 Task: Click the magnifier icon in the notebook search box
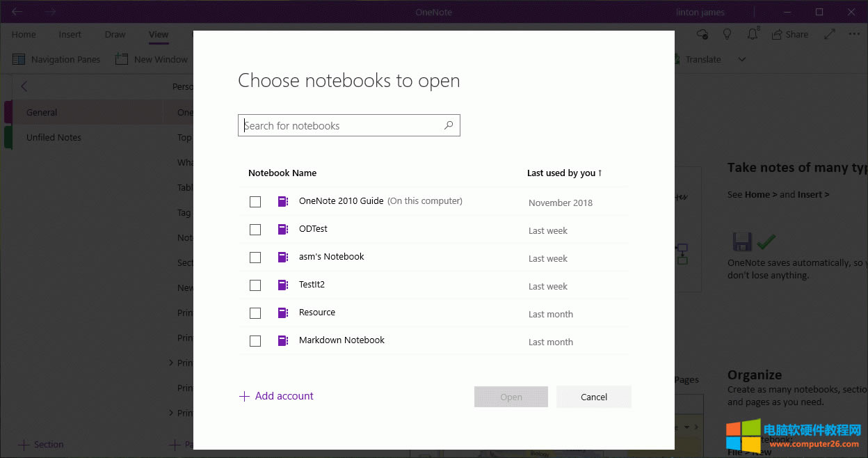pyautogui.click(x=449, y=125)
